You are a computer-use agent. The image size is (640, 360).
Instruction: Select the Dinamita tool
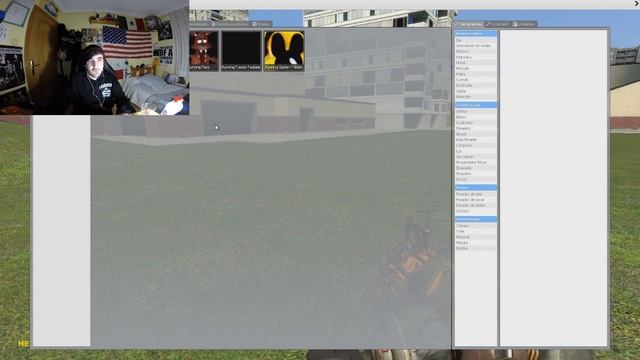(476, 129)
